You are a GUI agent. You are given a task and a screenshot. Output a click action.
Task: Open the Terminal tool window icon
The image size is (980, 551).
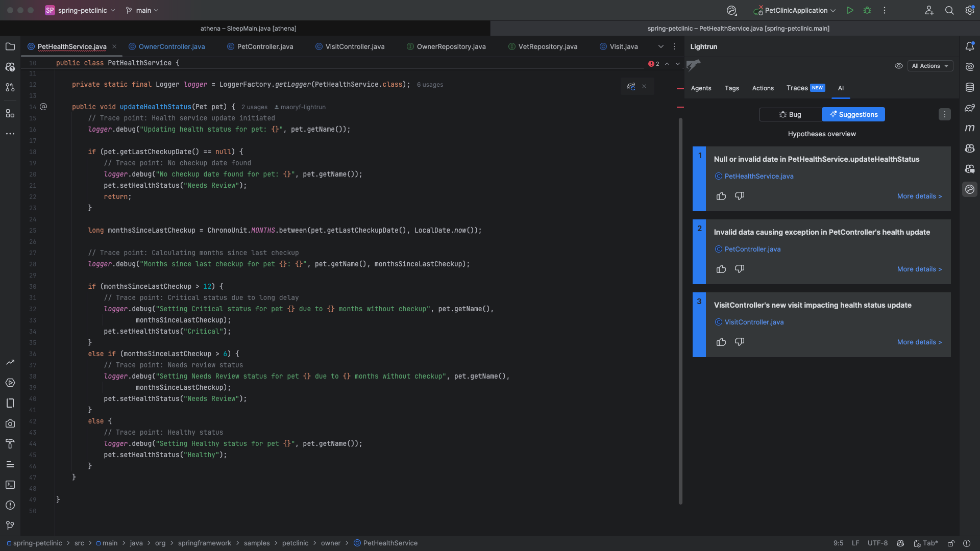tap(10, 485)
